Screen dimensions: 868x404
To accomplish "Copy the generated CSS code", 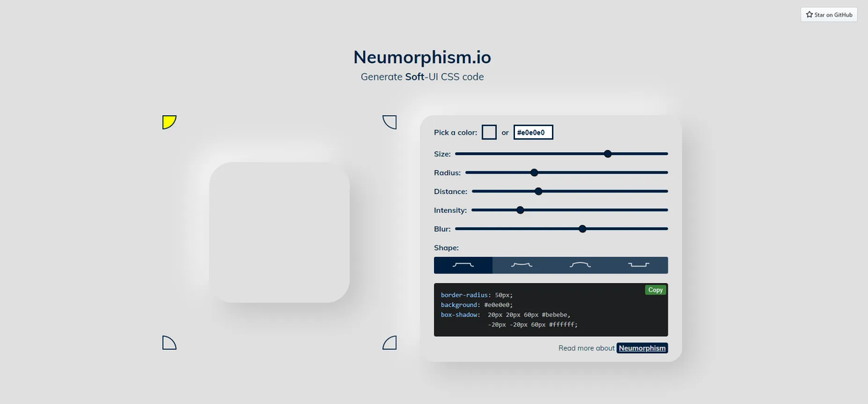I will [x=655, y=290].
